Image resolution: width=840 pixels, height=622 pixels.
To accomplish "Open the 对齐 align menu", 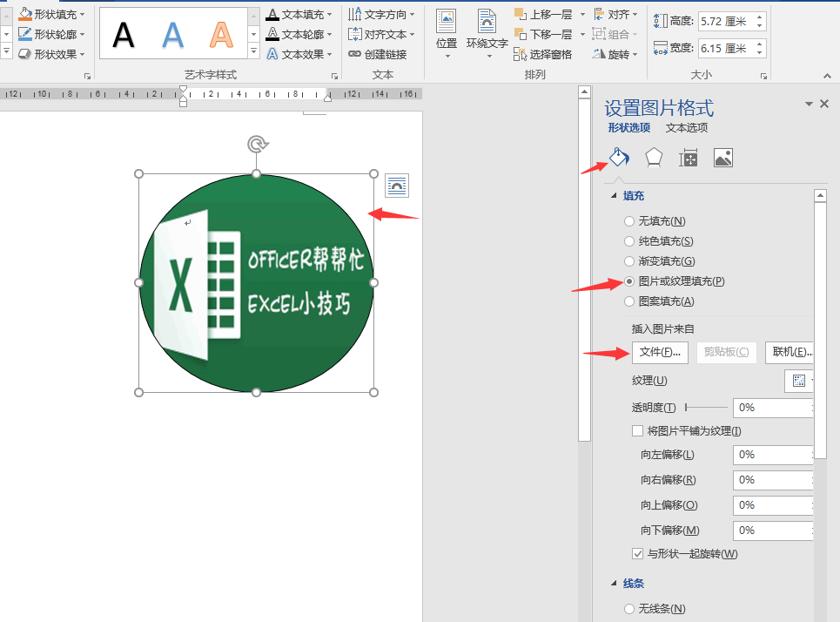I will [x=615, y=15].
